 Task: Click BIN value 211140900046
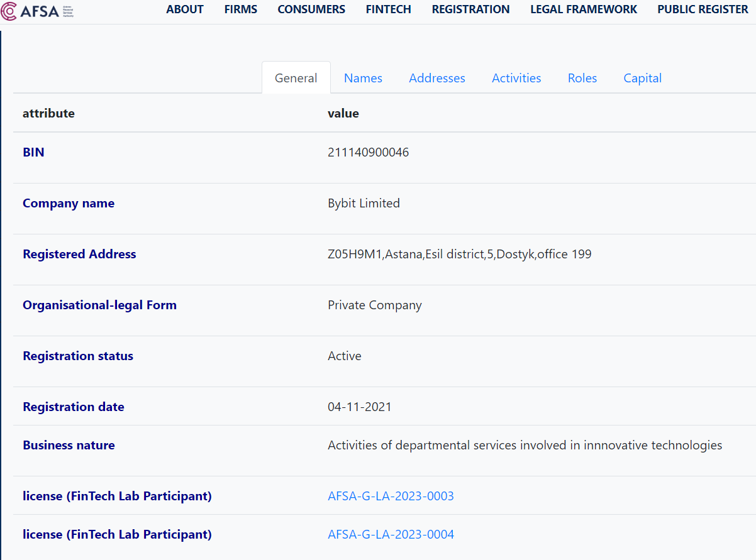coord(369,152)
